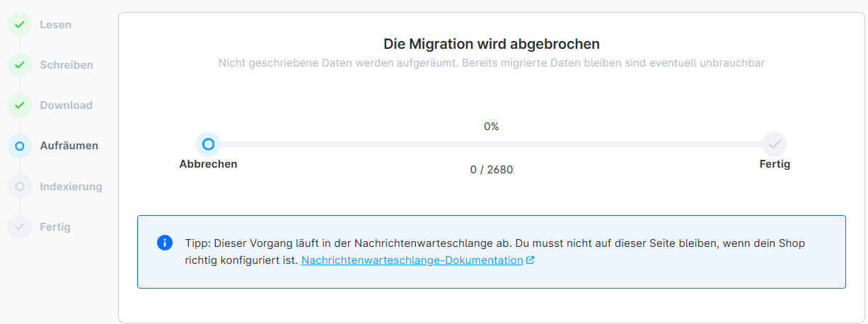
Task: Select the Aufräumen step label
Action: pyautogui.click(x=69, y=146)
